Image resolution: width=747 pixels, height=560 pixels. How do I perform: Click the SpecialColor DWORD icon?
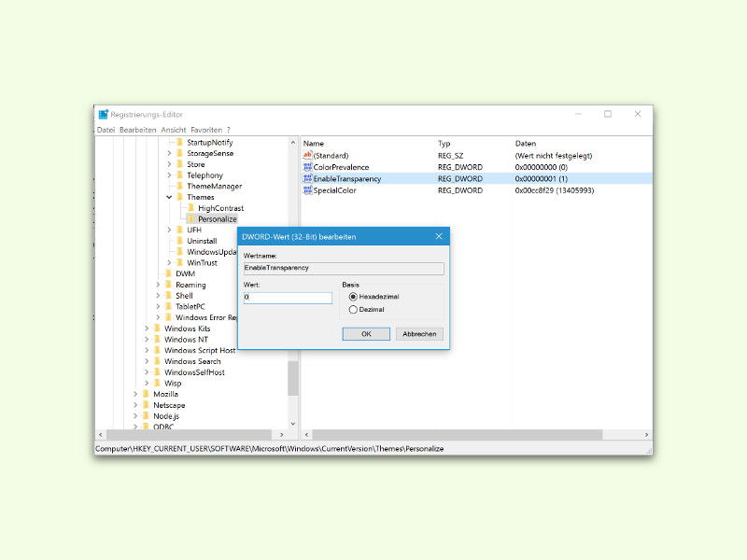(307, 190)
